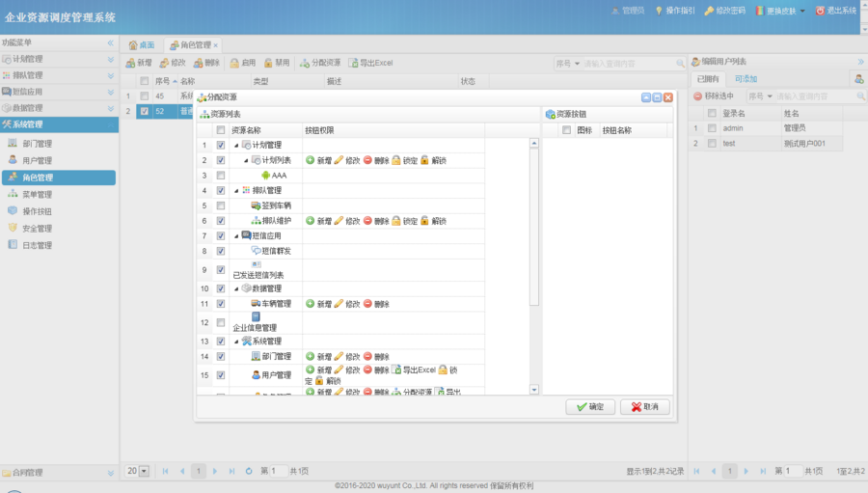This screenshot has width=868, height=493.
Task: Click the 修改 pencil icon in 计划列表 row
Action: 339,160
